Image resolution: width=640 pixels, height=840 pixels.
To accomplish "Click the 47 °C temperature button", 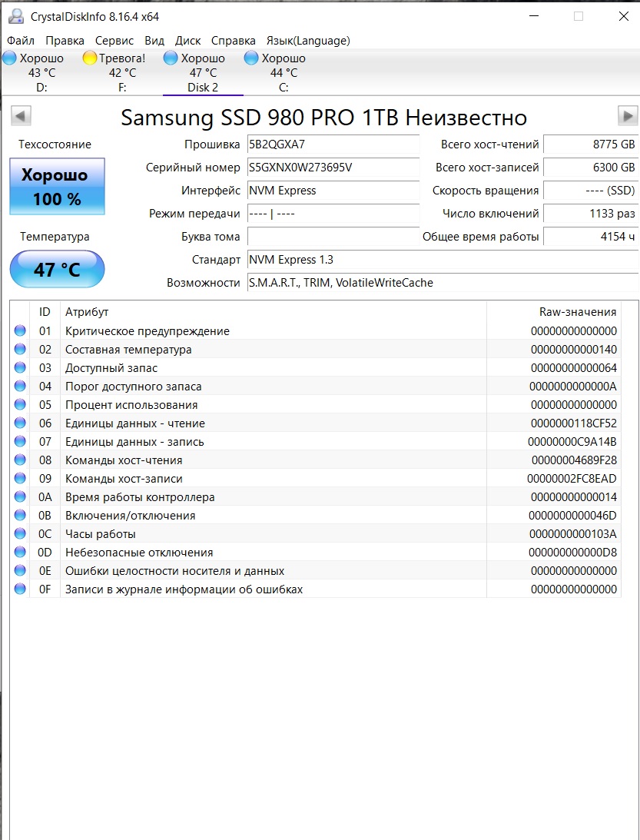I will pyautogui.click(x=57, y=269).
